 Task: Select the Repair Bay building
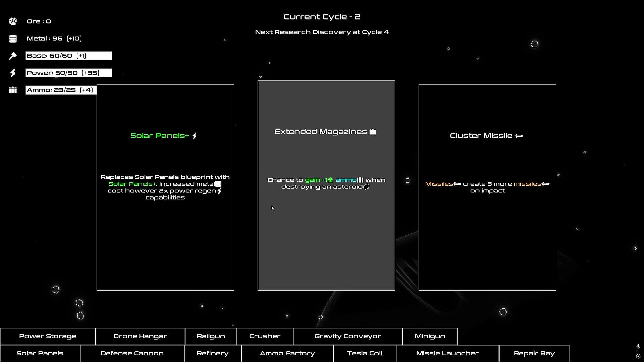[534, 354]
